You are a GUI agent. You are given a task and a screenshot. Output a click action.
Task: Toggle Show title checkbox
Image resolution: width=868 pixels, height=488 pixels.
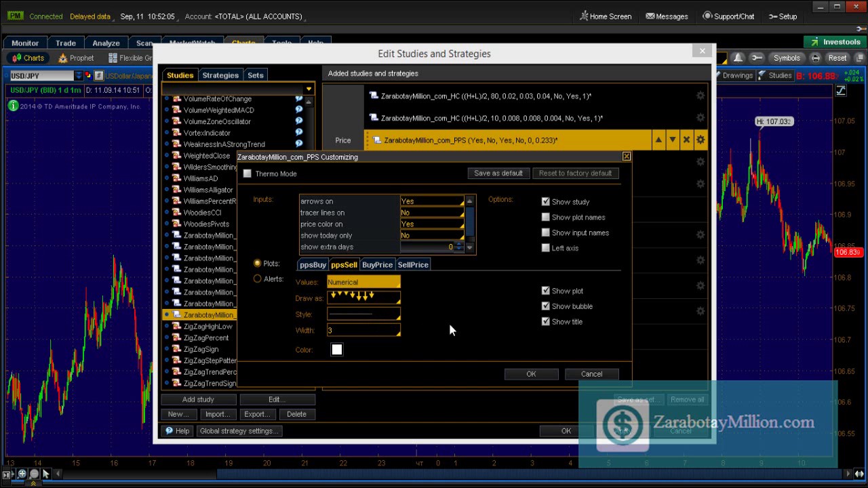(545, 322)
